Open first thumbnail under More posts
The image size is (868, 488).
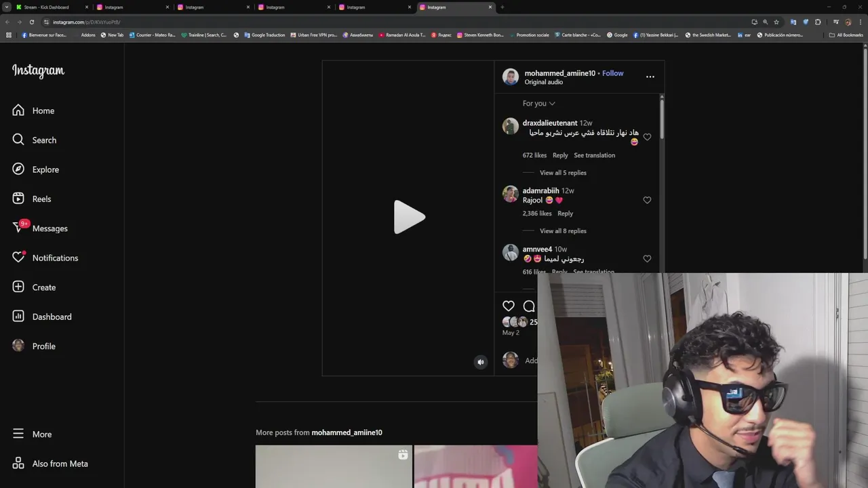(x=334, y=466)
